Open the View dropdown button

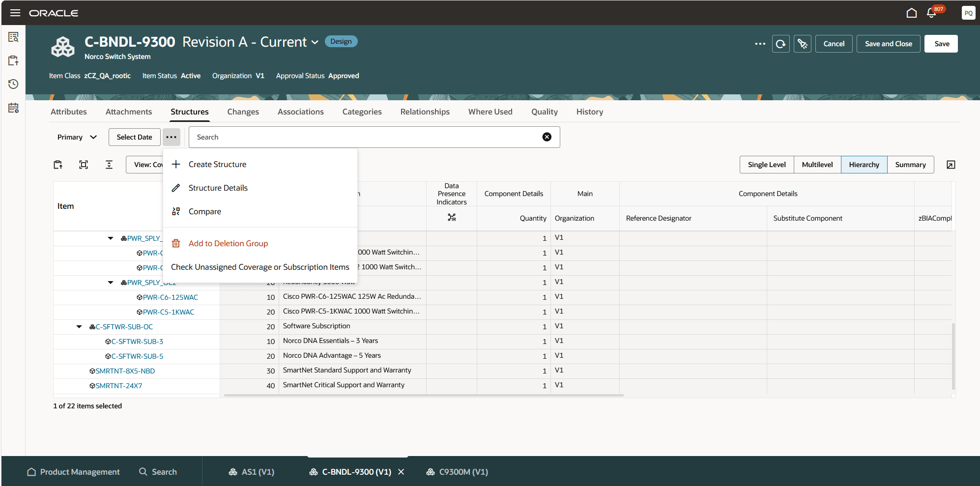pos(145,165)
